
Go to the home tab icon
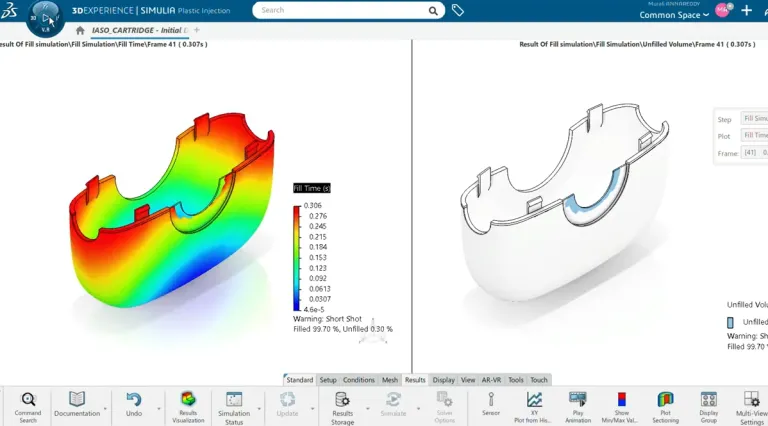[80, 30]
